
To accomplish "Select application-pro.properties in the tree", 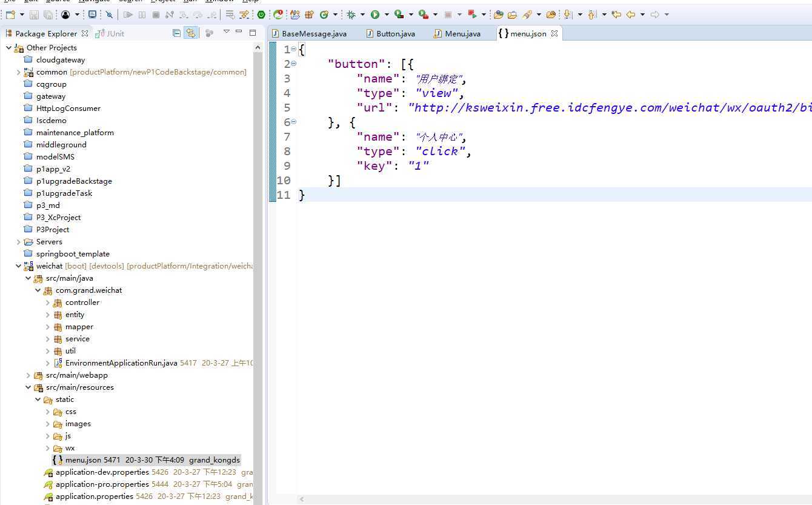I will pos(102,484).
